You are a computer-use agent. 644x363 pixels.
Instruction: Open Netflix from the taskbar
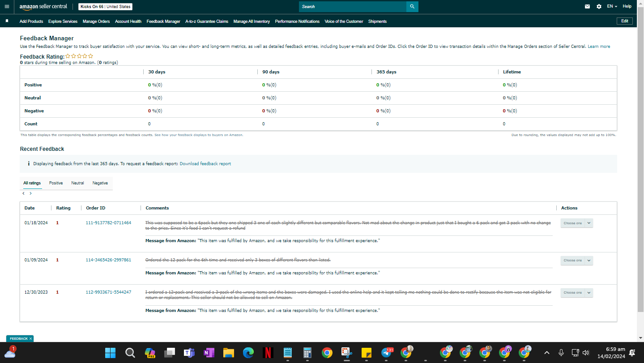pyautogui.click(x=268, y=353)
